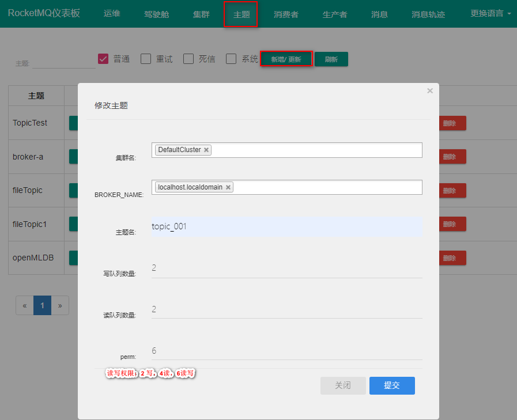517x420 pixels.
Task: Click the 主题名 input field topic_001
Action: tap(286, 226)
